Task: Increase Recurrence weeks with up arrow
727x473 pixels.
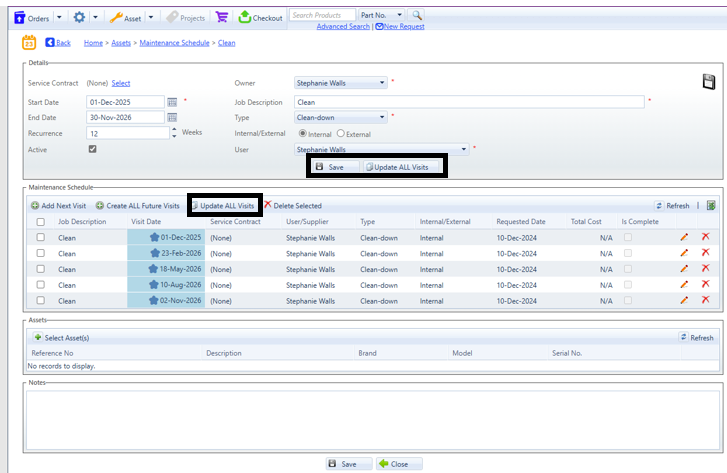Action: [x=174, y=130]
